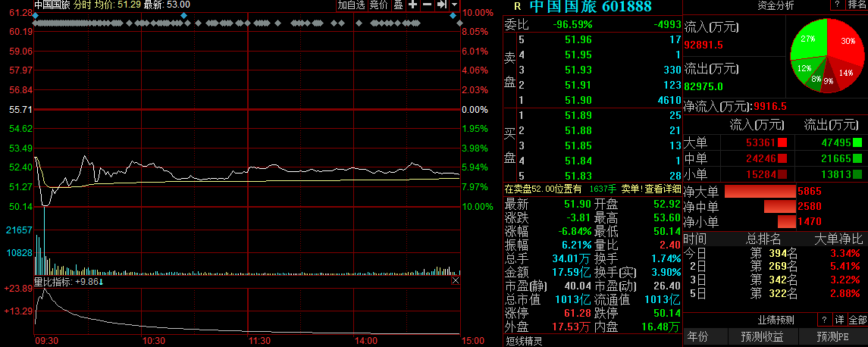Click the 净流入 value 9916.5
Image resolution: width=868 pixels, height=347 pixels.
770,106
